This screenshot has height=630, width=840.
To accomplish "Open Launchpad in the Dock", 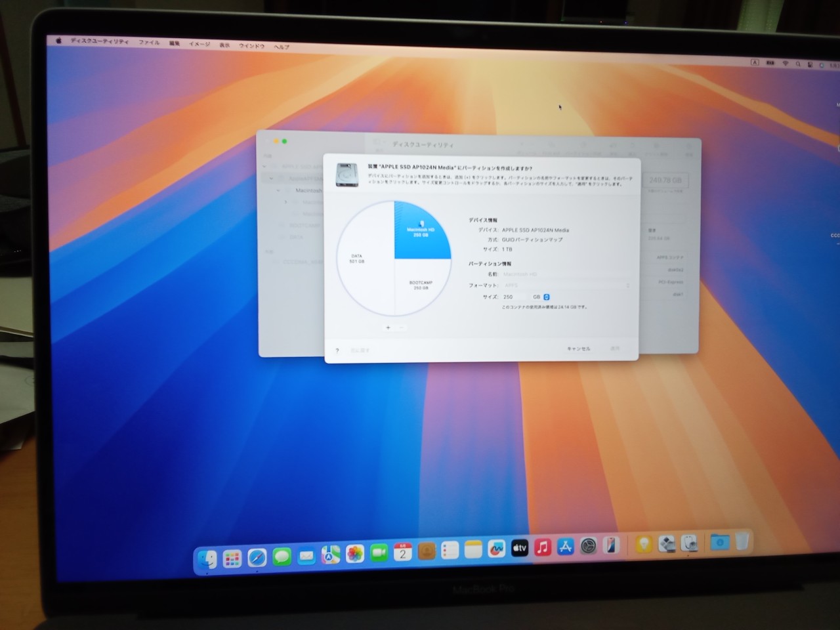I will pos(232,558).
